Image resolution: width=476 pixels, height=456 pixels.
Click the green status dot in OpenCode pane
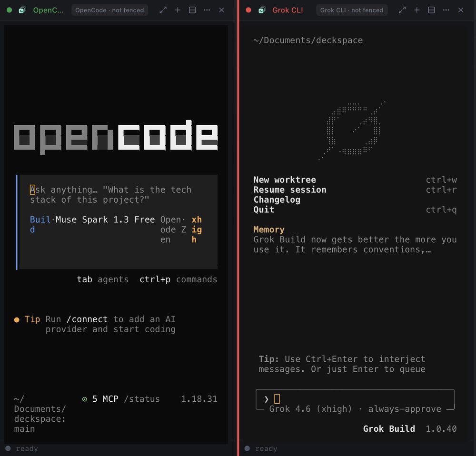point(9,10)
